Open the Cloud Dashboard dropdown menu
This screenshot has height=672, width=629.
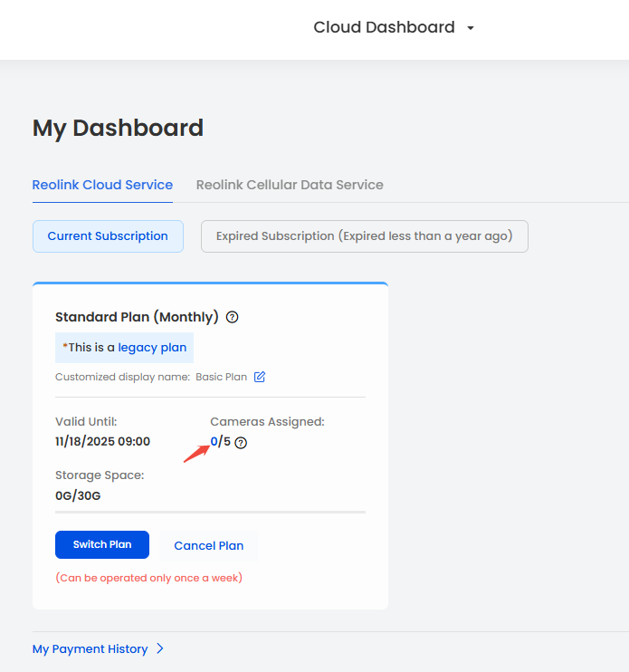pyautogui.click(x=385, y=27)
